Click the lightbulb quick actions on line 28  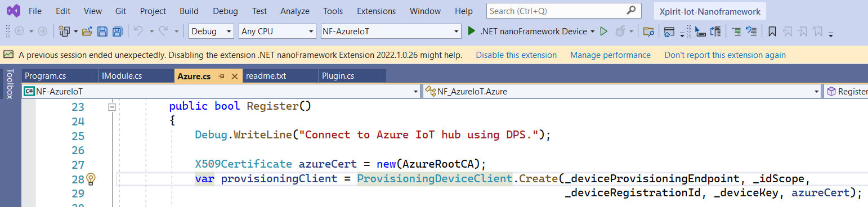coord(92,179)
